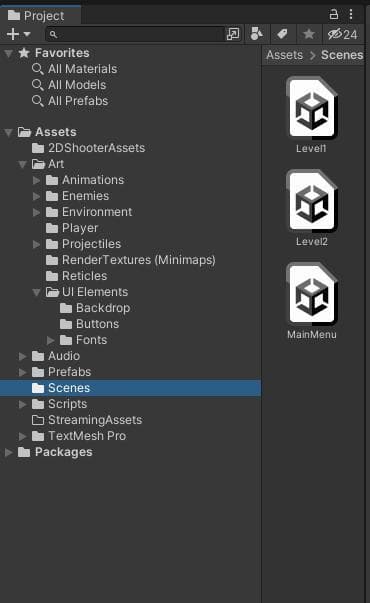370x603 pixels.
Task: Expand the Scripts folder arrow
Action: click(x=23, y=404)
